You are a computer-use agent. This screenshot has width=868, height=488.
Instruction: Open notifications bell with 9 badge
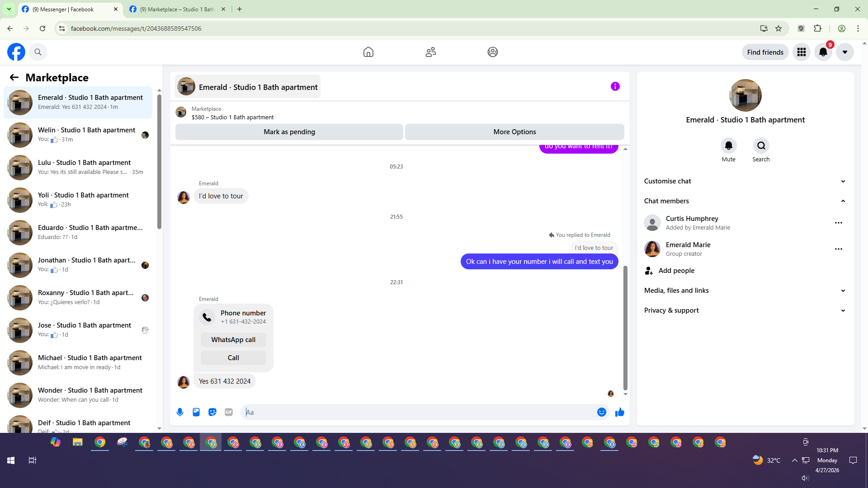pos(823,52)
